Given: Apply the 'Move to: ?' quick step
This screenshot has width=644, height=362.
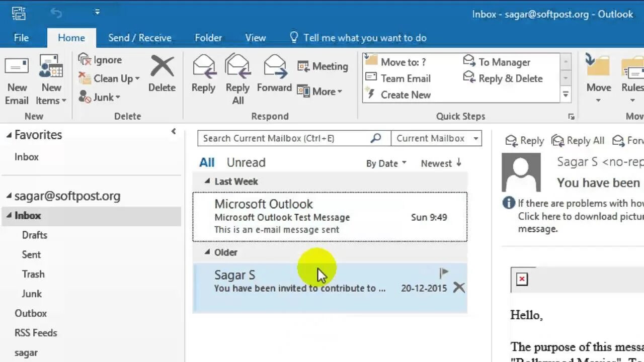Looking at the screenshot, I should tap(396, 62).
